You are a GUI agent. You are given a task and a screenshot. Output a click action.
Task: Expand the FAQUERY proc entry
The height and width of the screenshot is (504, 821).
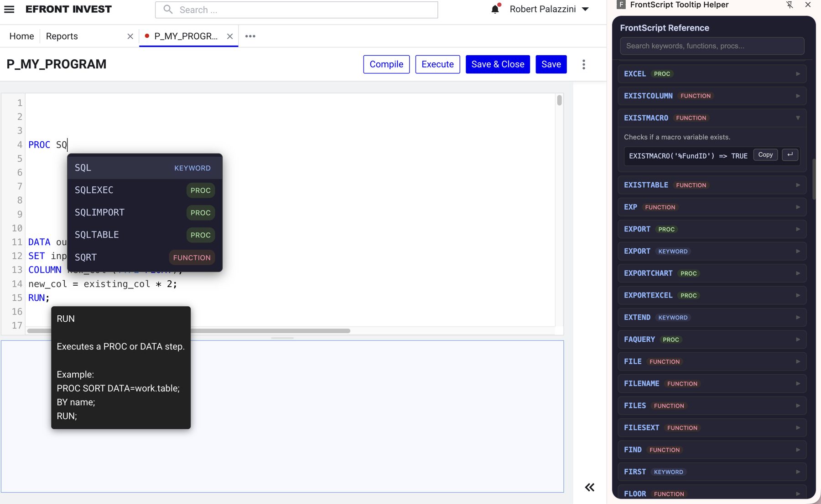pos(712,339)
